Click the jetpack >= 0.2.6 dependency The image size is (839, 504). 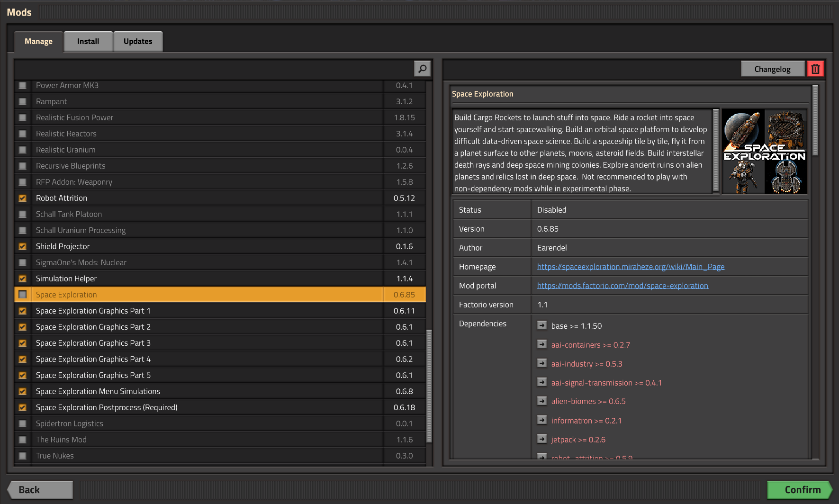click(x=578, y=440)
